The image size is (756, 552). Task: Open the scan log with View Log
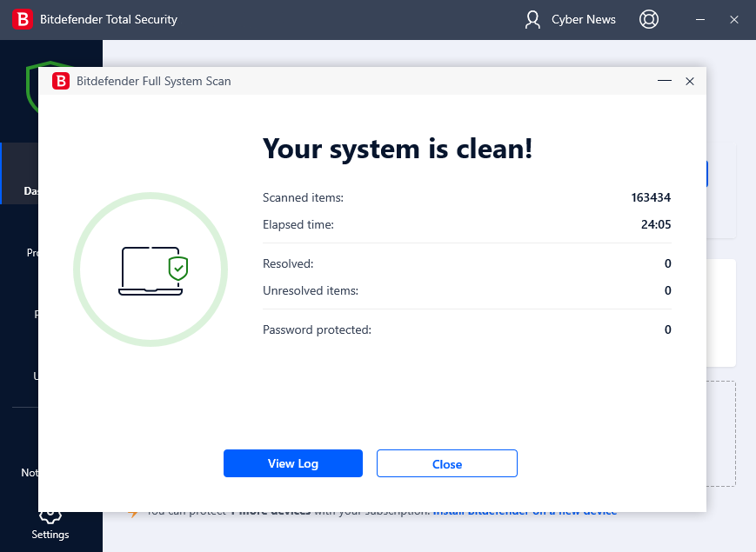click(x=292, y=463)
